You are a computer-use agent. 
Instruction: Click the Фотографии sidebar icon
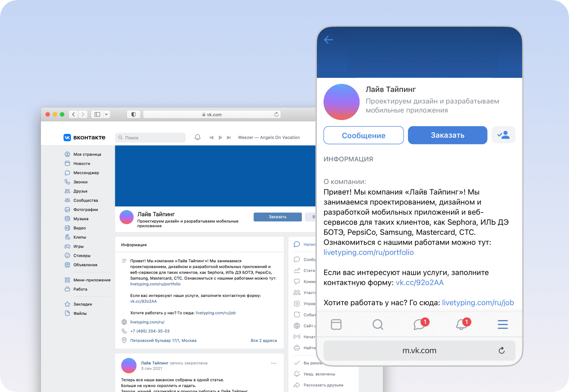(67, 210)
